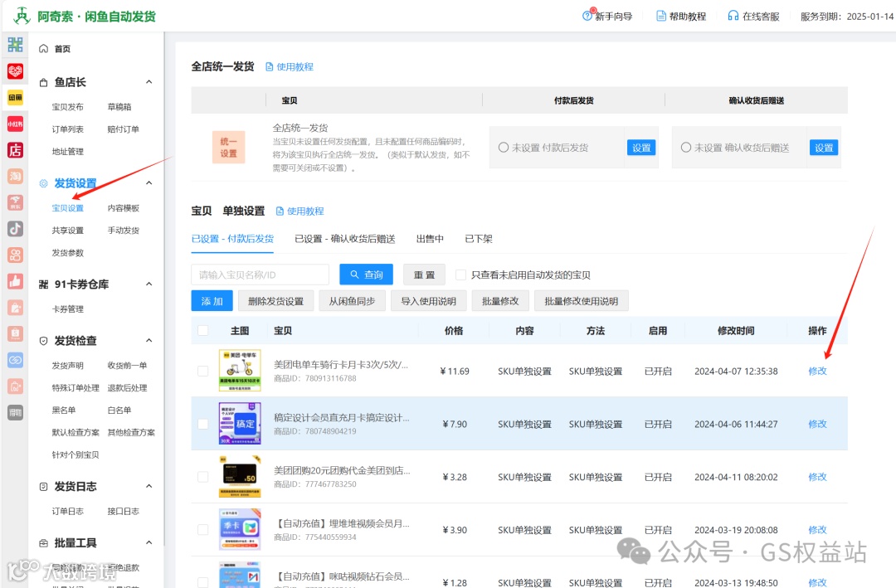
Task: Select 未设置 付款后发货 radio button
Action: [504, 148]
